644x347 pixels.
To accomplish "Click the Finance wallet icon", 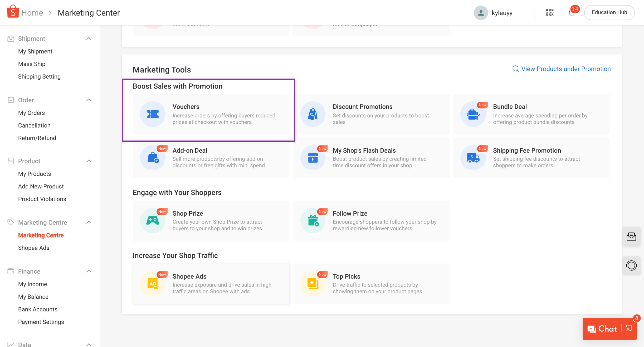I will click(x=11, y=271).
